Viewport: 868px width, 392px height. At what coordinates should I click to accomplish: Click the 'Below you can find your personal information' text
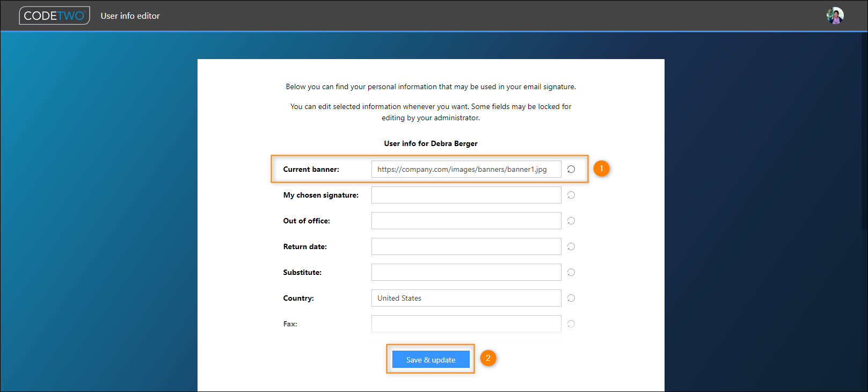click(x=431, y=86)
